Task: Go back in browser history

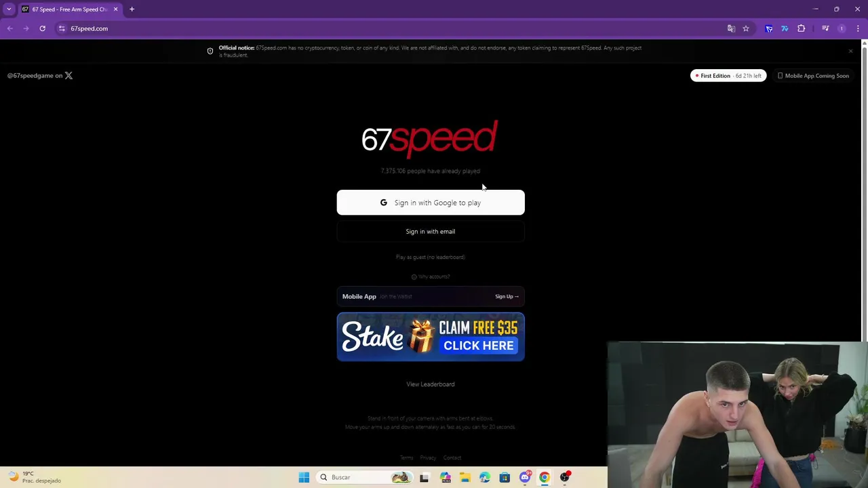Action: (x=9, y=28)
